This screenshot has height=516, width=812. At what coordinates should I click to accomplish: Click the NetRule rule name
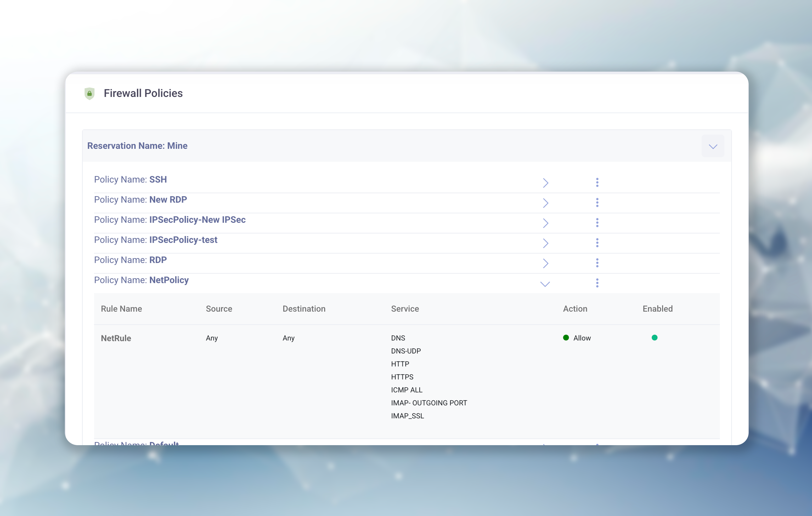tap(116, 338)
